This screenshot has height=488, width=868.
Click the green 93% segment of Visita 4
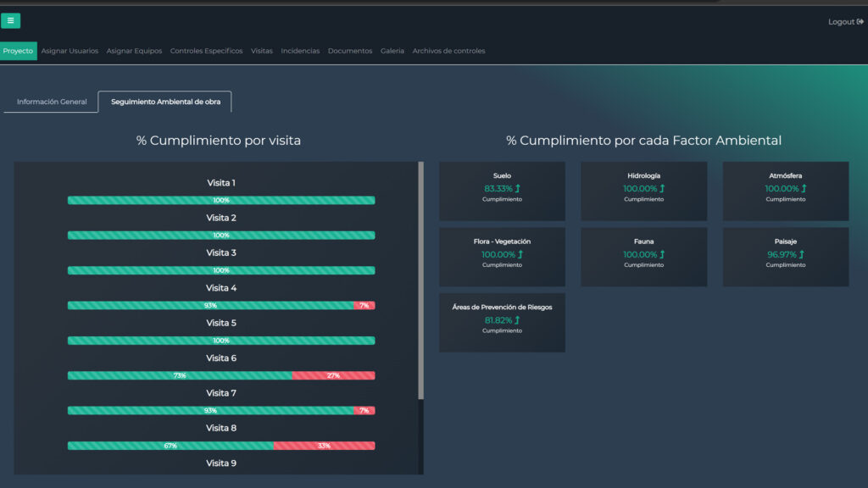coord(210,305)
